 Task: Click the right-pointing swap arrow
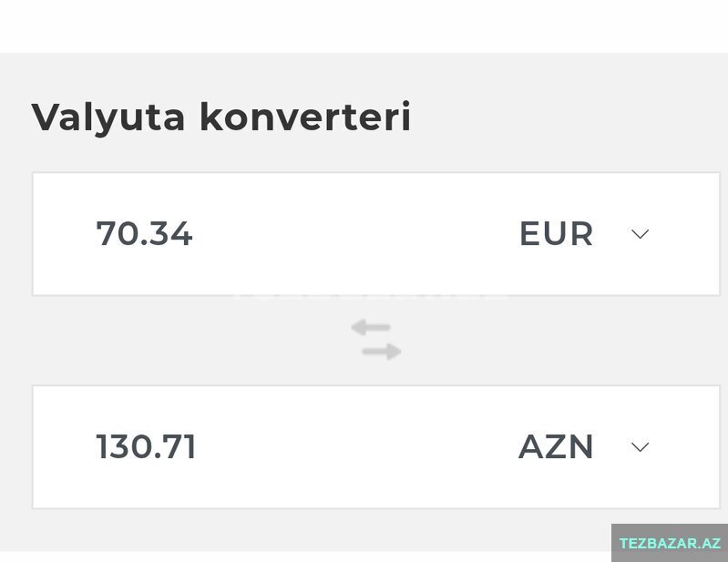[382, 352]
